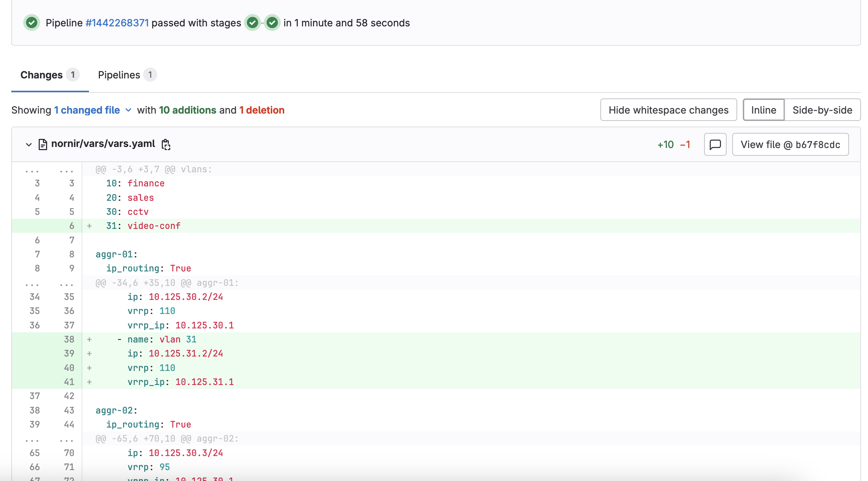Copy the nornir/vars/vars.yaml file path
The image size is (868, 481).
pyautogui.click(x=166, y=145)
